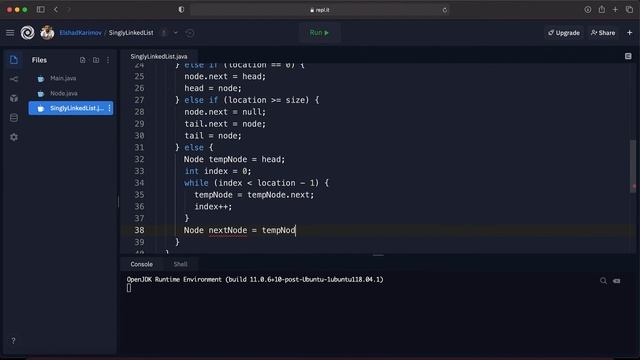This screenshot has height=360, width=640.
Task: Toggle the editor layout icon at top right
Action: [628, 56]
